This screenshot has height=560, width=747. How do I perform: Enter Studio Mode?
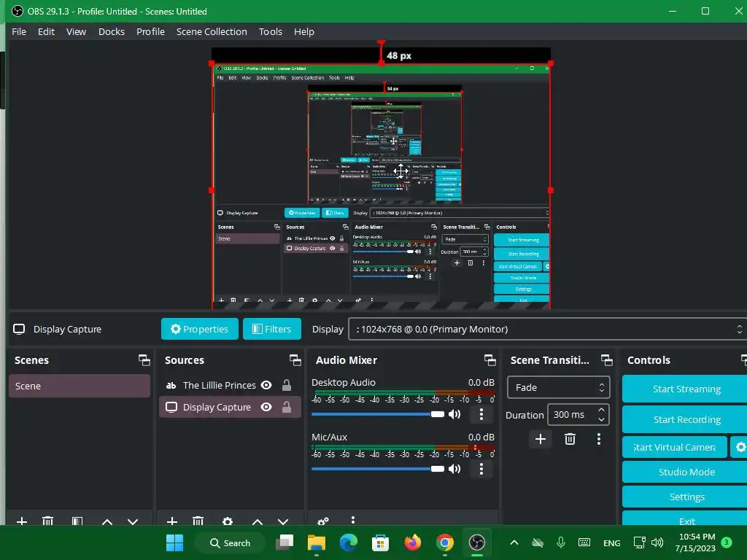[x=685, y=472]
